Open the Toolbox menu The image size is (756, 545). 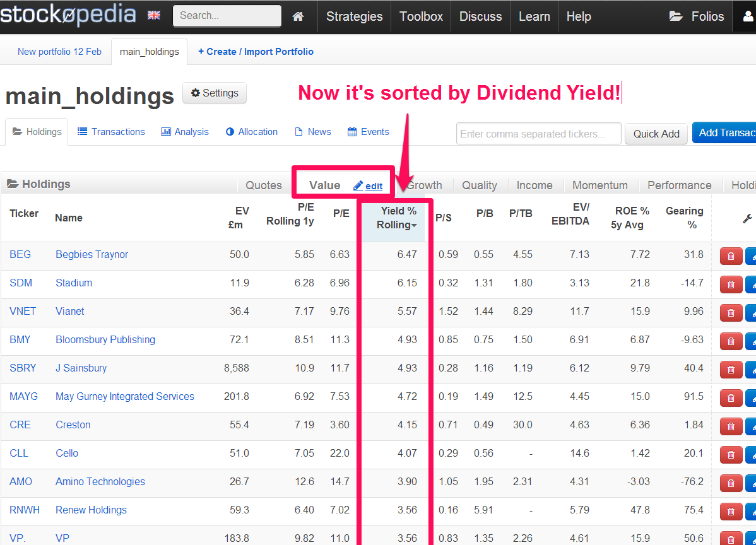(x=421, y=16)
